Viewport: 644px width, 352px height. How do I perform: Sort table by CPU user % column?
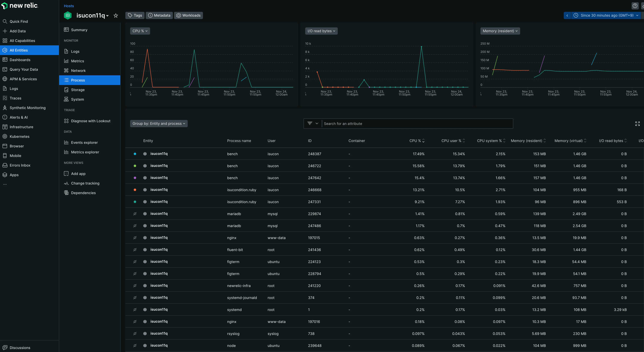tap(453, 141)
